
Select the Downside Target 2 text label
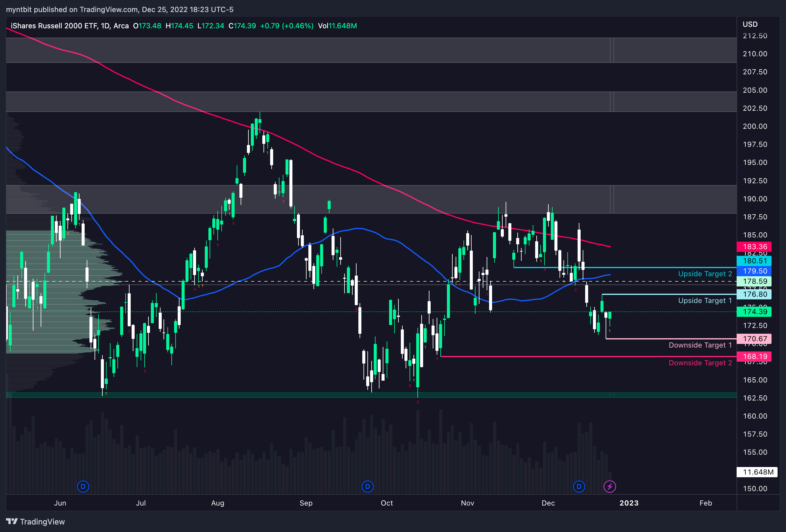700,363
